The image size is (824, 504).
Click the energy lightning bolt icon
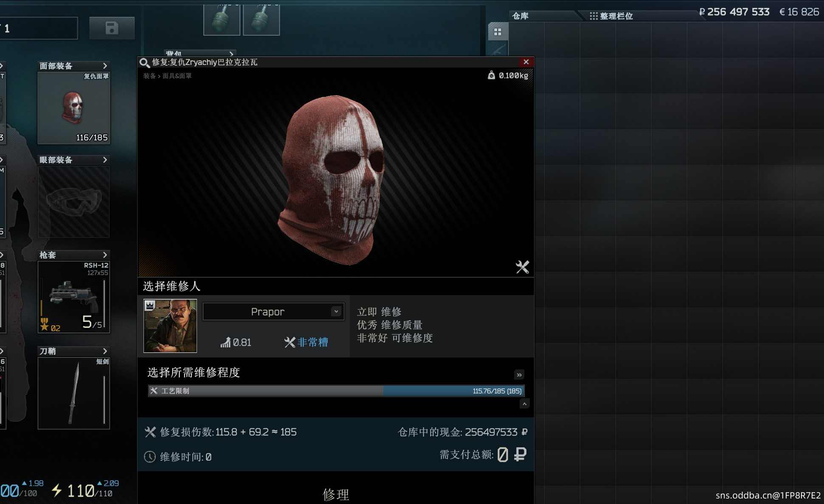pyautogui.click(x=57, y=490)
